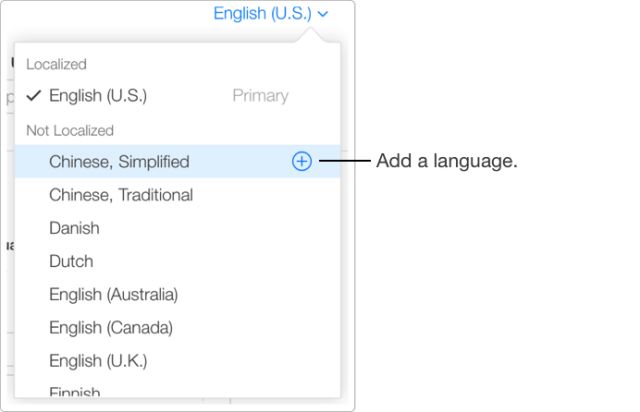This screenshot has width=640, height=412.
Task: Select English (Canada) option
Action: [111, 327]
